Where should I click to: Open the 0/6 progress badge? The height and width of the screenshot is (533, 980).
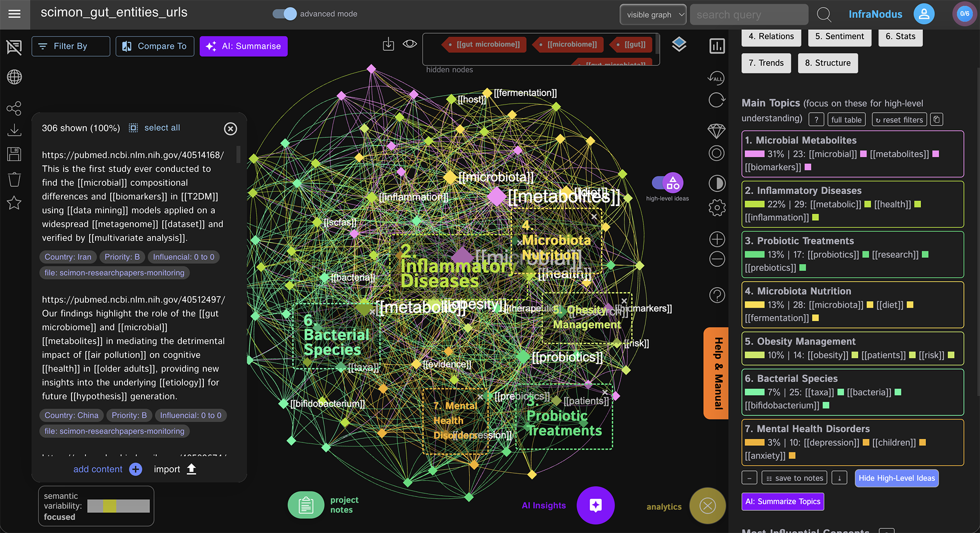(964, 14)
